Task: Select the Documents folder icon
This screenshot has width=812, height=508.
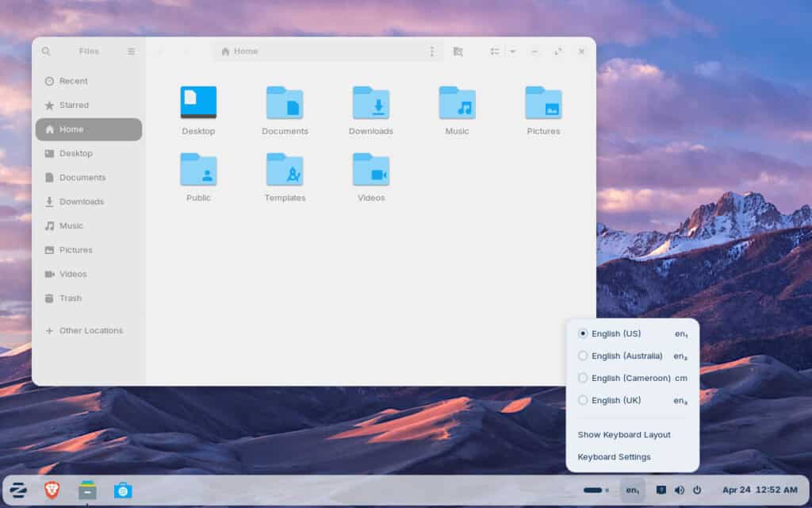Action: 285,102
